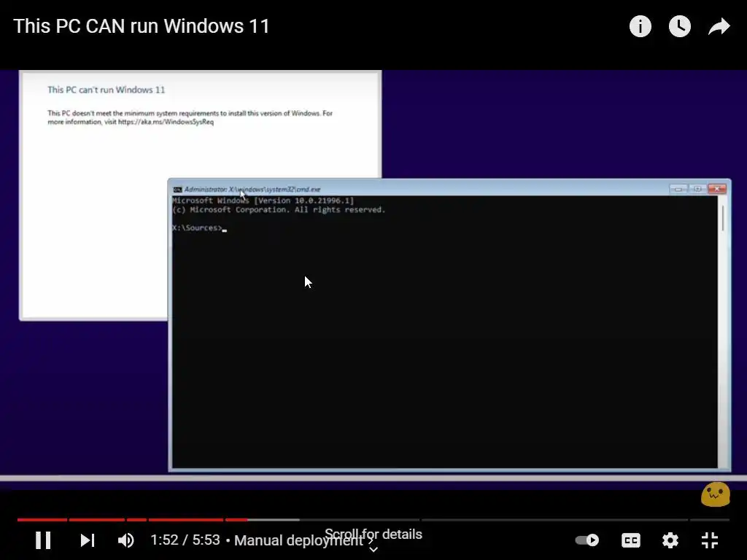Viewport: 747px width, 560px height.
Task: Click the channel watermark blob icon
Action: [x=715, y=494]
